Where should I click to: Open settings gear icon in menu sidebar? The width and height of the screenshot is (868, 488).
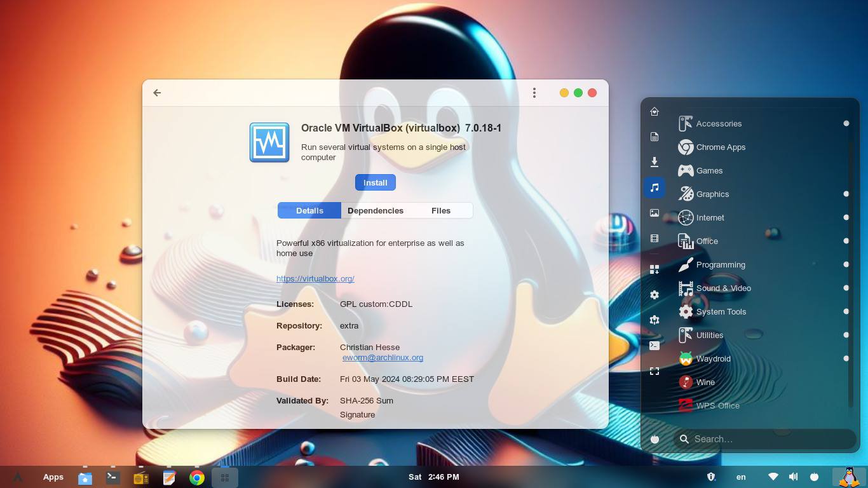point(654,295)
